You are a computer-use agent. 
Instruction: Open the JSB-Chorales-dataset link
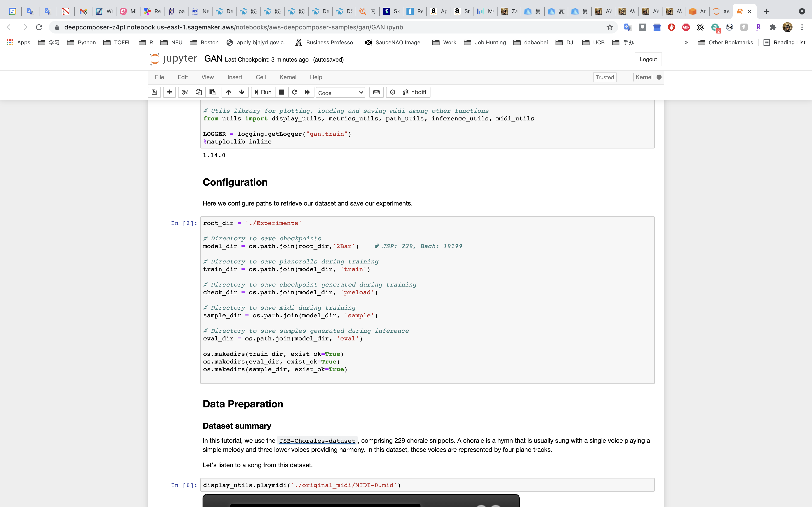tap(317, 441)
